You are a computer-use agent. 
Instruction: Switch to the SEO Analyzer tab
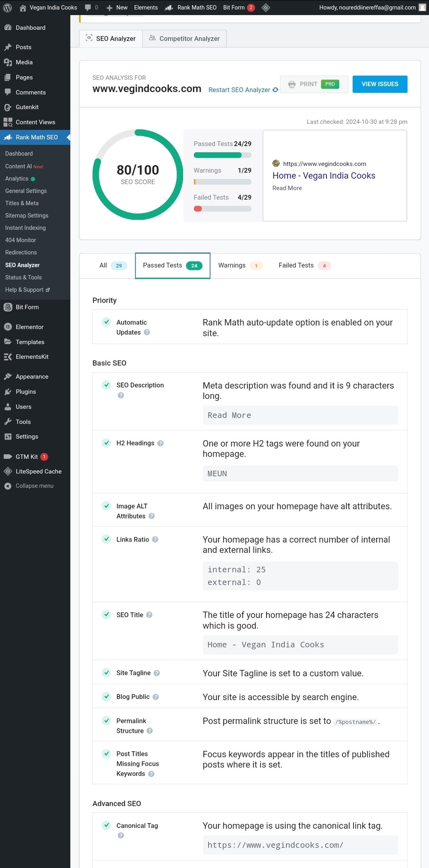111,39
